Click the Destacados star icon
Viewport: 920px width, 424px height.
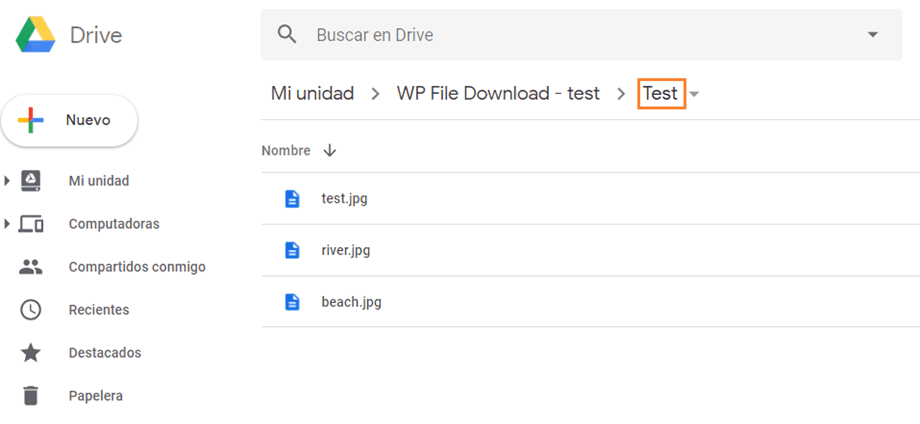point(31,353)
